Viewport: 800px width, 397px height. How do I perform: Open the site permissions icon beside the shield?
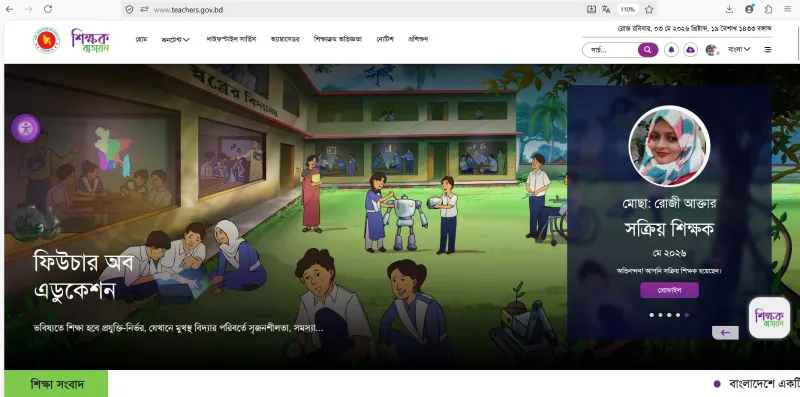[144, 9]
